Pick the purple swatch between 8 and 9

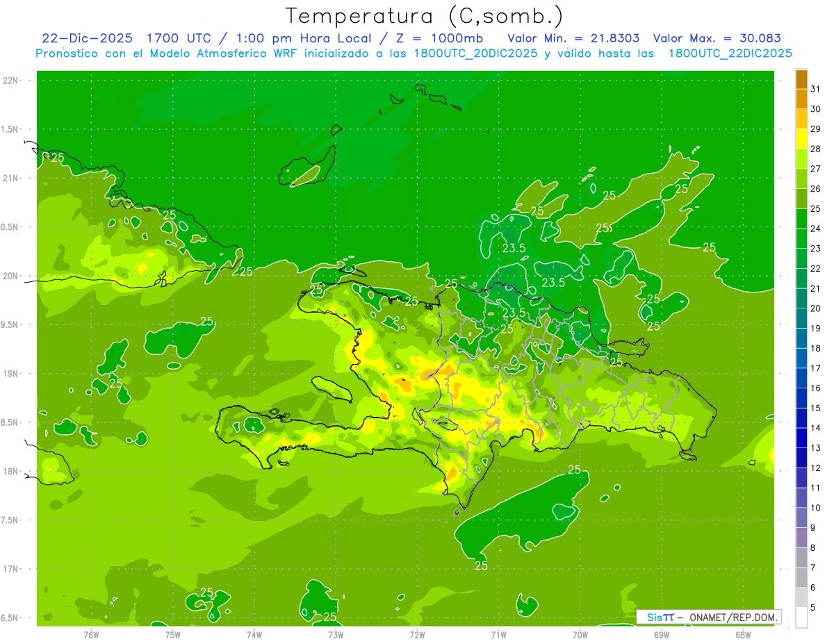801,538
